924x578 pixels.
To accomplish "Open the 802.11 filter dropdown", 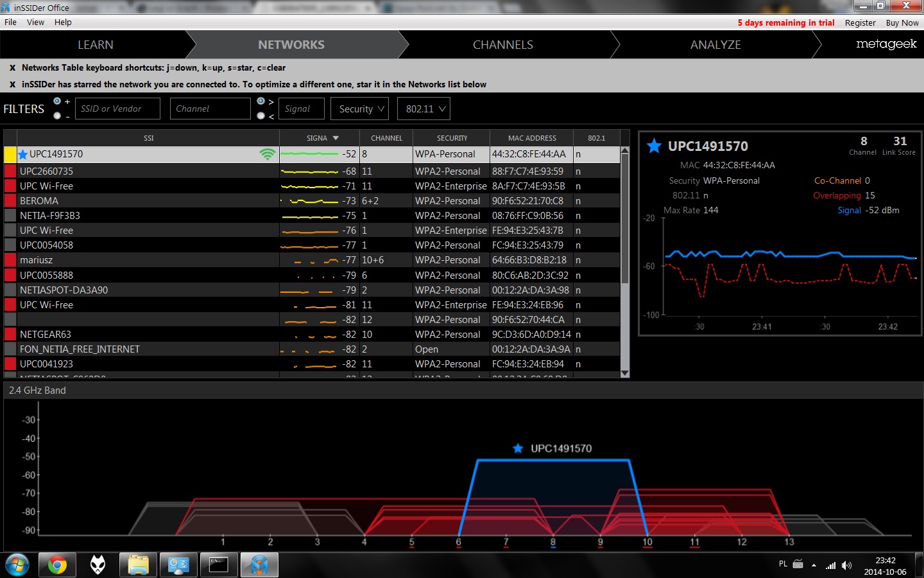I will point(424,109).
